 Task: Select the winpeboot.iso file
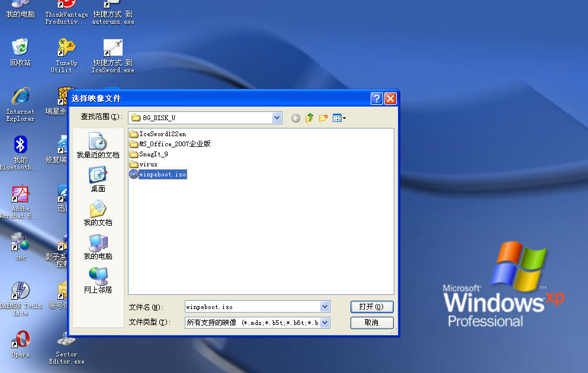tap(158, 174)
